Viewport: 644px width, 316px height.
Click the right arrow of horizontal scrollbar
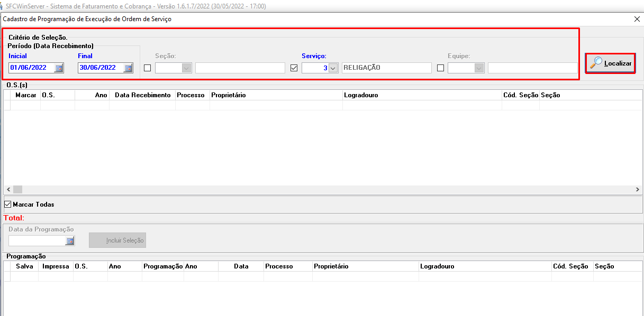[x=637, y=189]
